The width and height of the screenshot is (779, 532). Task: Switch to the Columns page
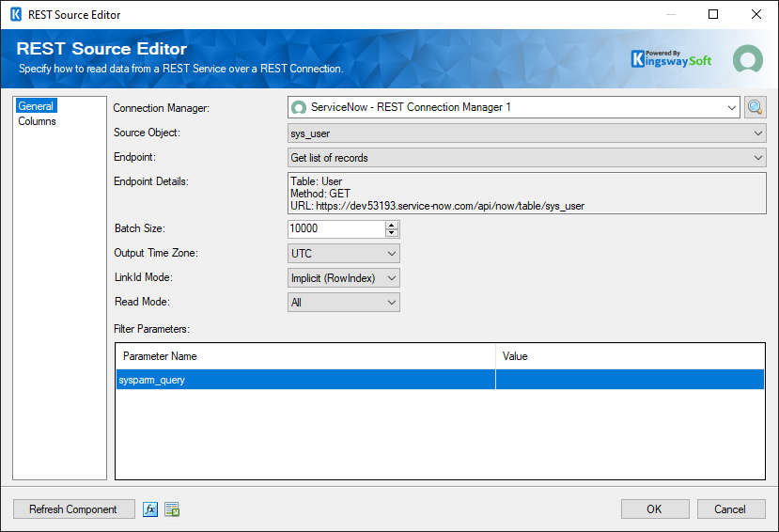[37, 121]
